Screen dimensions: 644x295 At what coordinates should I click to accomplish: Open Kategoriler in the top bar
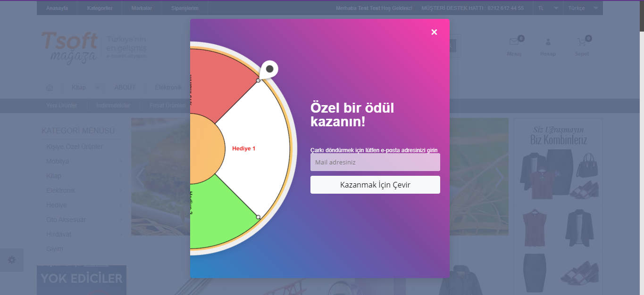[x=100, y=8]
